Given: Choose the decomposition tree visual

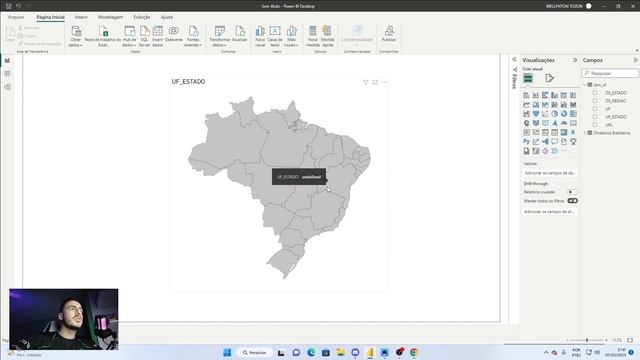Looking at the screenshot, I should (545, 142).
